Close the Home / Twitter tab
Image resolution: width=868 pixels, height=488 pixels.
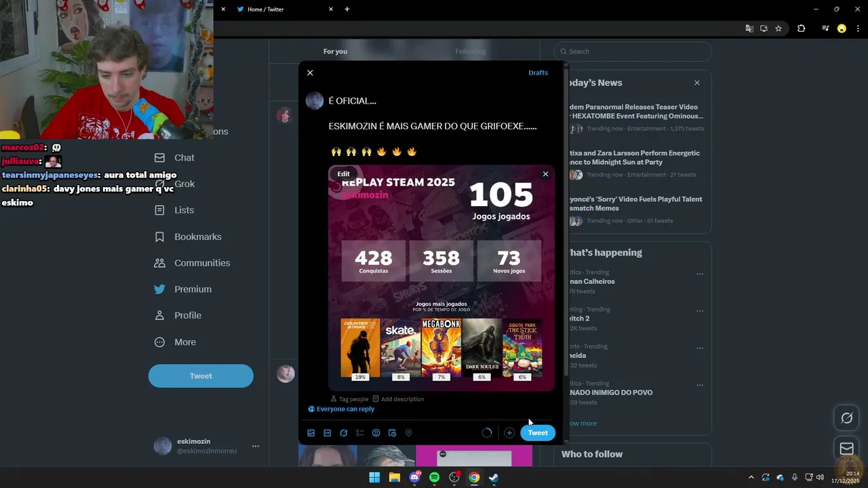[331, 9]
